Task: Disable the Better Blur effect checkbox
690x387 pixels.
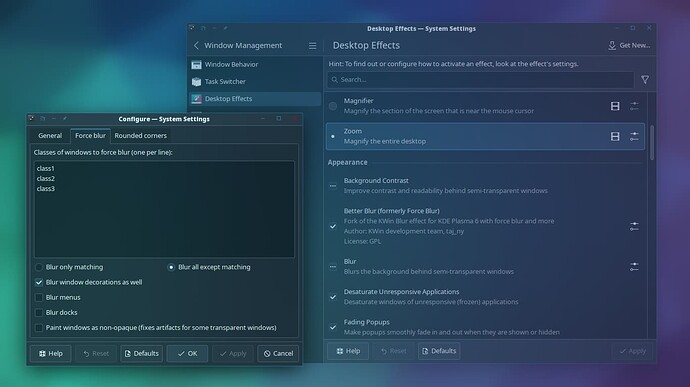Action: (333, 226)
